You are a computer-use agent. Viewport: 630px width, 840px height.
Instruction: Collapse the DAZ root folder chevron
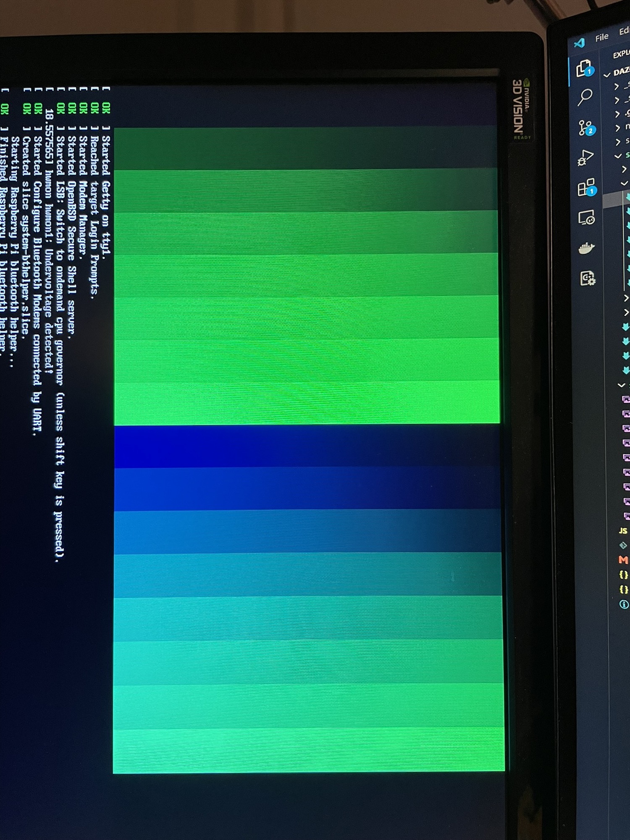click(x=607, y=75)
